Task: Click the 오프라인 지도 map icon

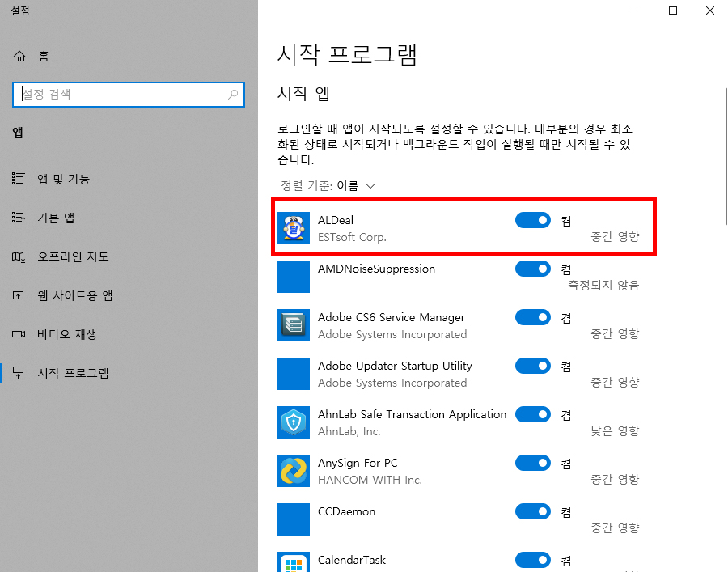Action: pos(19,256)
